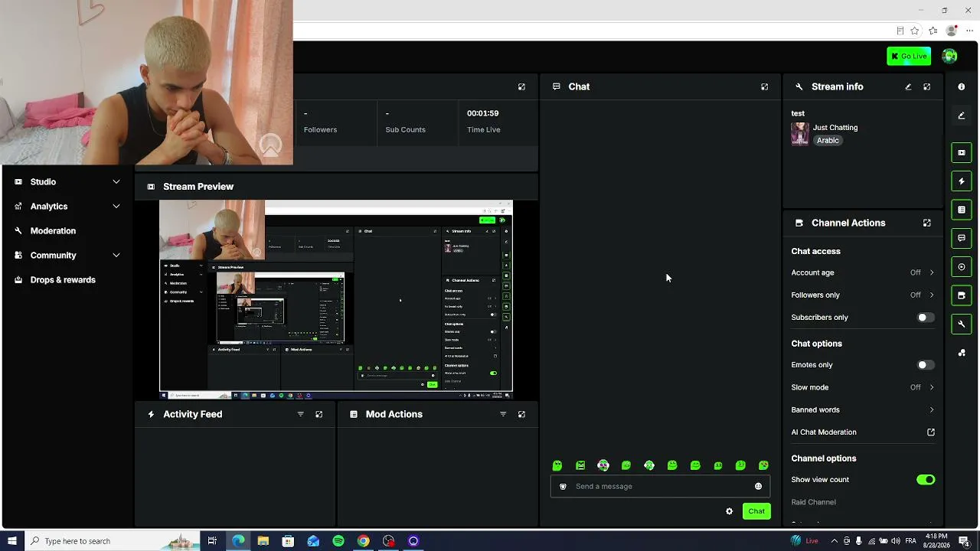This screenshot has width=980, height=551.
Task: Click the browser favorites star icon
Action: (x=914, y=31)
